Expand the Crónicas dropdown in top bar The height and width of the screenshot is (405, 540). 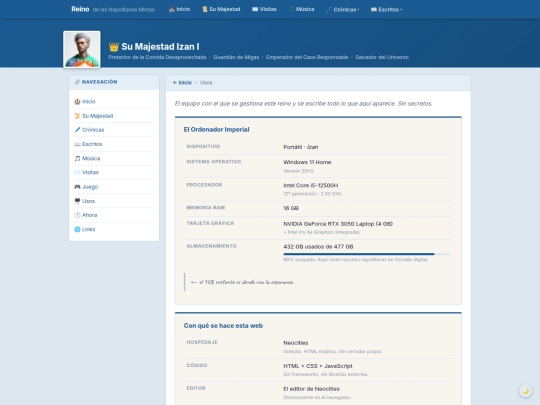pos(343,10)
